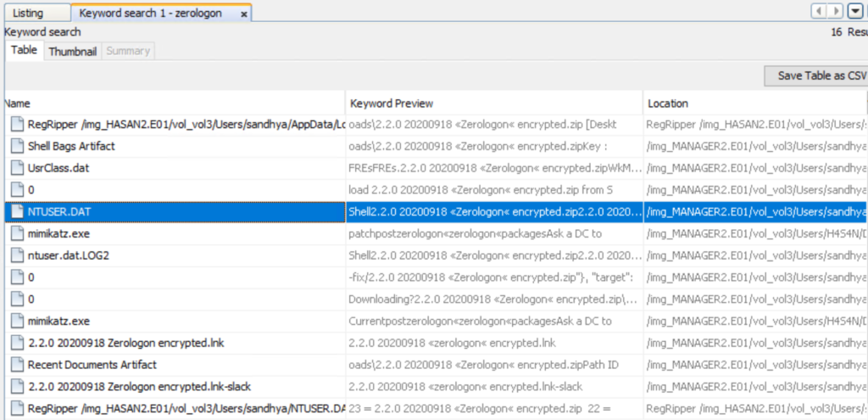The image size is (868, 420).
Task: Click preview 'FREsFREs.2.2.0' cell
Action: [x=494, y=169]
